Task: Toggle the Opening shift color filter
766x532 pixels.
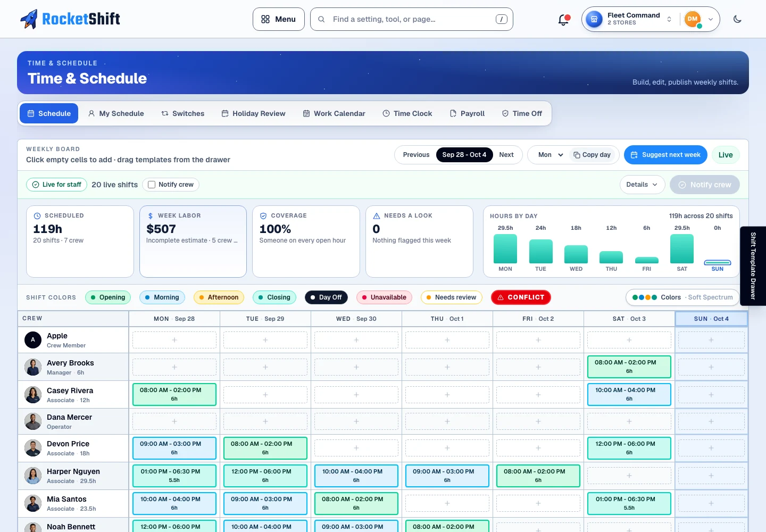Action: tap(108, 297)
